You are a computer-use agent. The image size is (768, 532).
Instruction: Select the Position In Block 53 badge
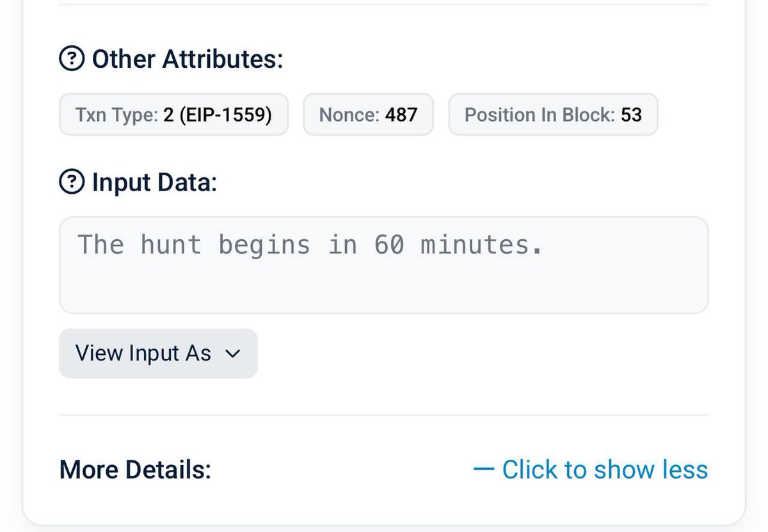point(553,114)
